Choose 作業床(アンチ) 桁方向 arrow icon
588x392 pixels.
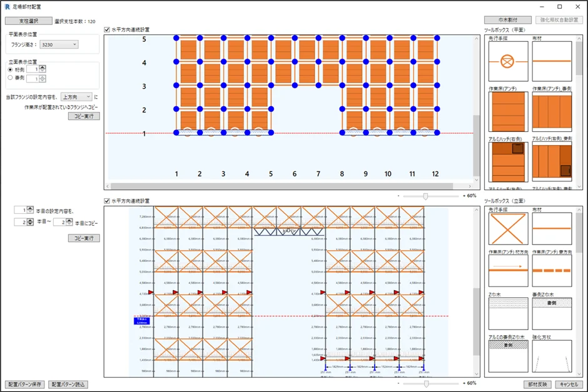point(508,271)
